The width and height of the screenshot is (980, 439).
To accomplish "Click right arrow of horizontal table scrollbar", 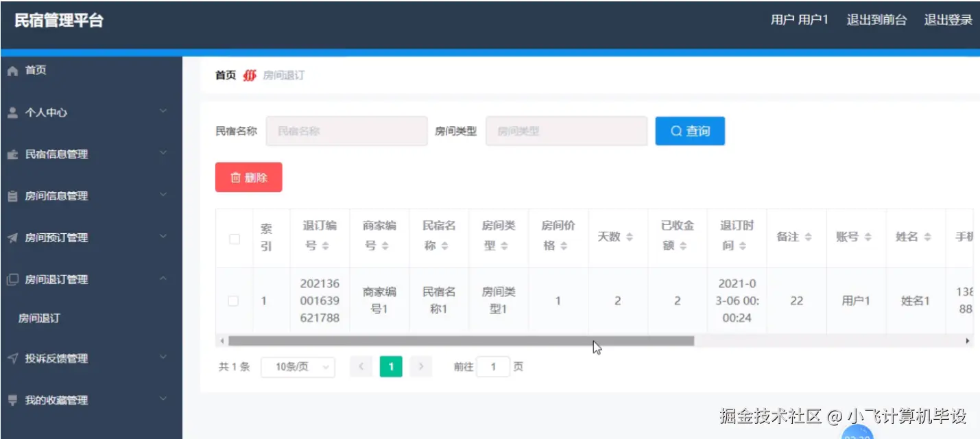I will tap(968, 341).
